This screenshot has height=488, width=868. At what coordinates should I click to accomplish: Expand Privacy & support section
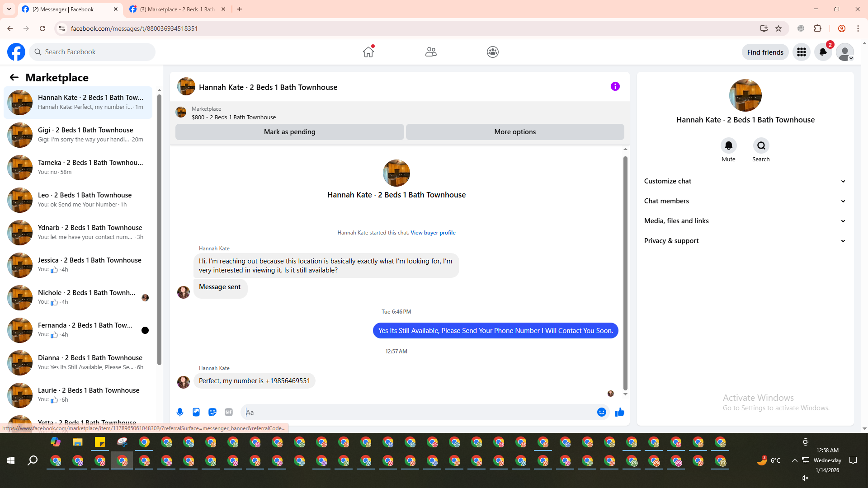pos(745,241)
